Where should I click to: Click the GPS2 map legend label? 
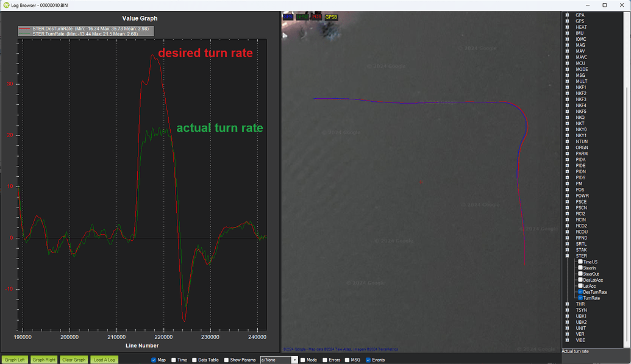point(302,17)
